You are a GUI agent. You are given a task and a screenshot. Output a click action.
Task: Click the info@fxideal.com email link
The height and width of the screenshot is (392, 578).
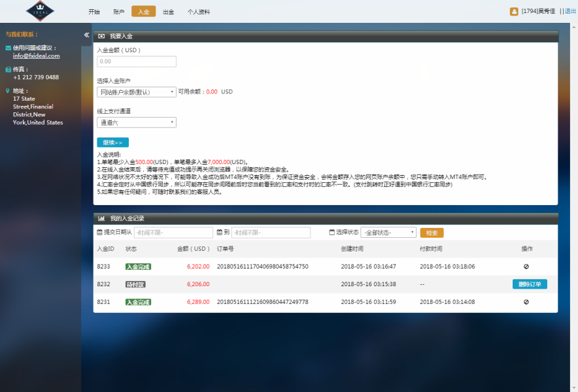pyautogui.click(x=36, y=56)
